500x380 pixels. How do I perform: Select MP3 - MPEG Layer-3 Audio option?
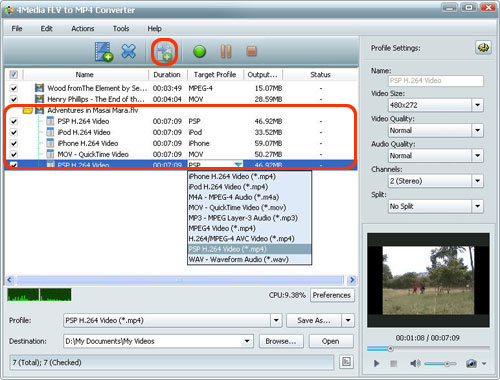[249, 218]
